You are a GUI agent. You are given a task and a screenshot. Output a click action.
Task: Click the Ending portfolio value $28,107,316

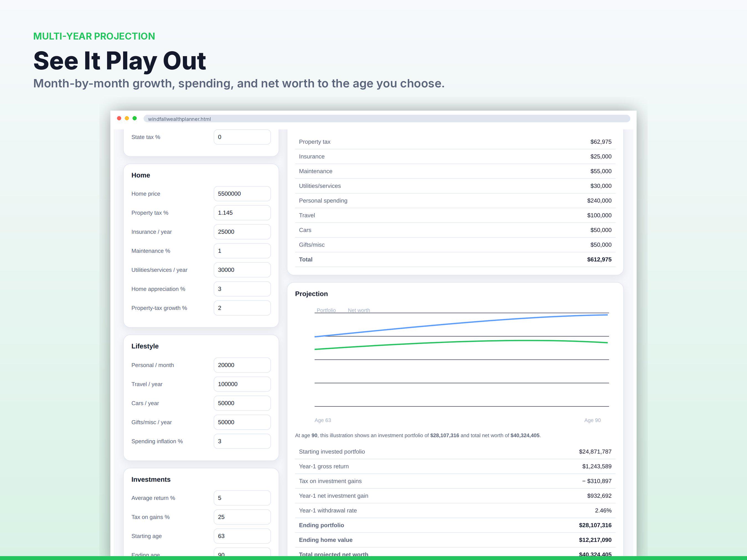tap(595, 525)
